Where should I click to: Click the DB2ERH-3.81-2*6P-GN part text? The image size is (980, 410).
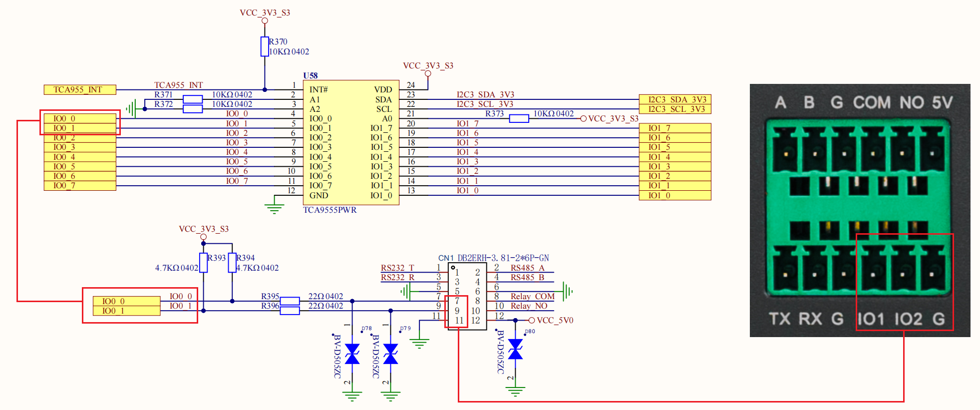pos(503,258)
